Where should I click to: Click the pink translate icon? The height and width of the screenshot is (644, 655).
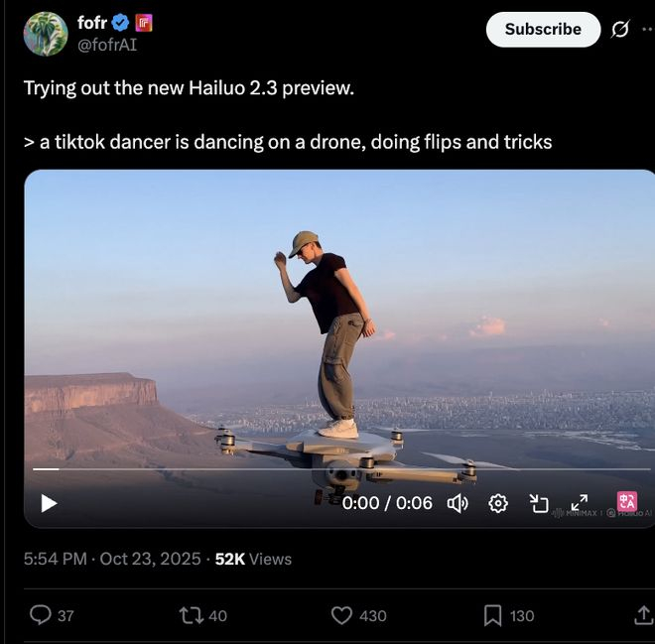[x=626, y=502]
